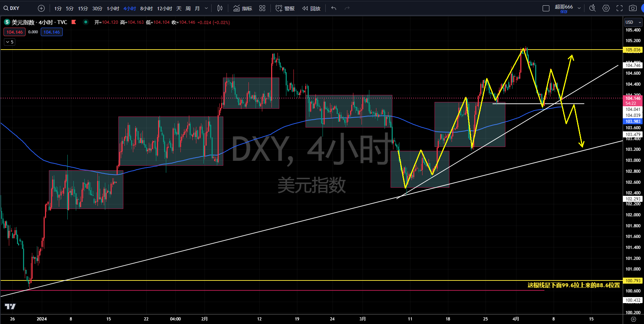Select the active 4小时 timeframe
Image resolution: width=644 pixels, height=324 pixels.
coord(130,8)
